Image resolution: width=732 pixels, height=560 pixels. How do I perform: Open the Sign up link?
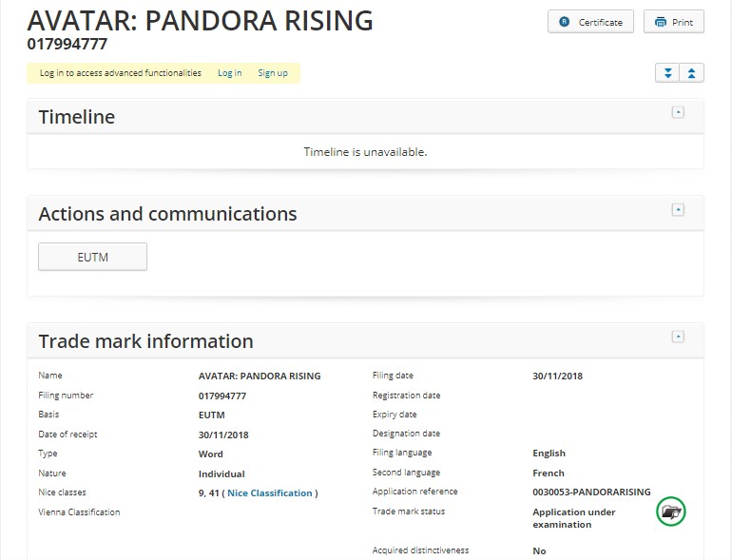[x=273, y=73]
